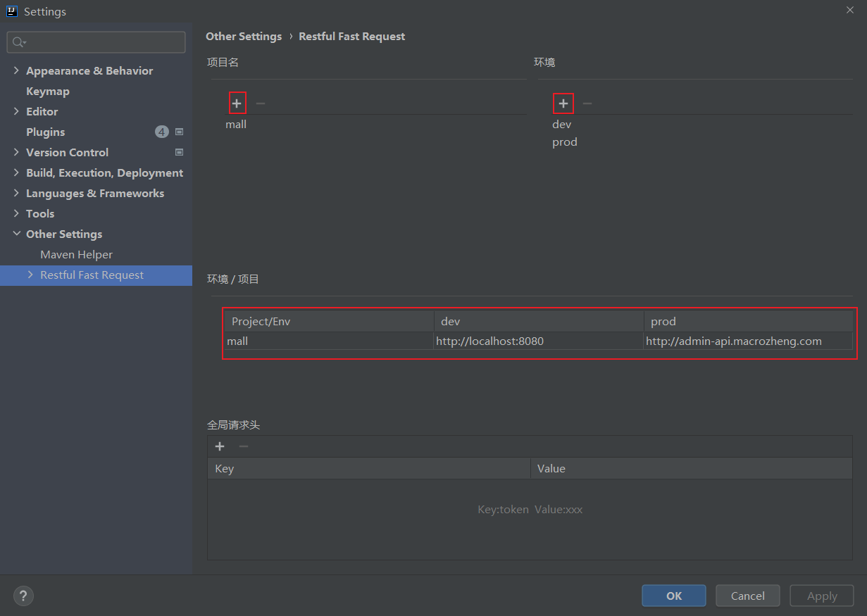Expand the Appearance & Behavior section
The width and height of the screenshot is (867, 616).
click(16, 70)
